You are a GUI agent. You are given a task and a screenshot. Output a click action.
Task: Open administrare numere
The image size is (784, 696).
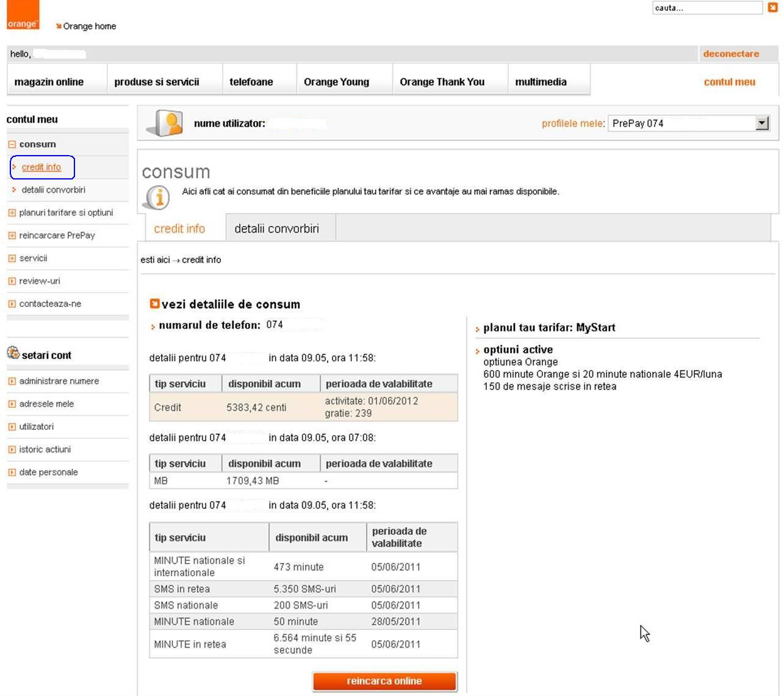click(x=59, y=381)
